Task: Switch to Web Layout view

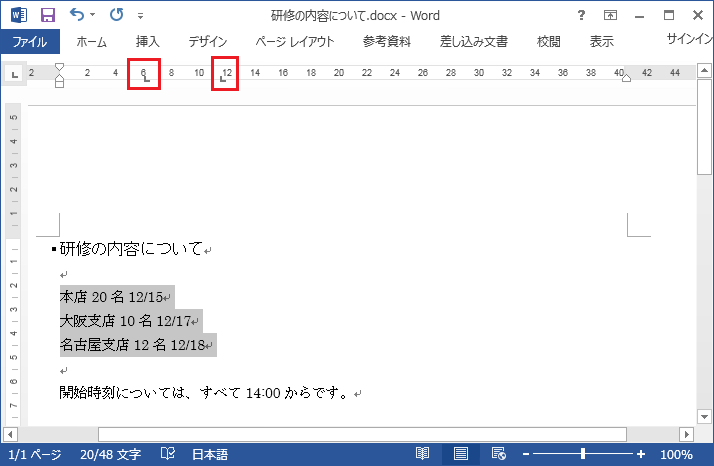Action: point(499,453)
